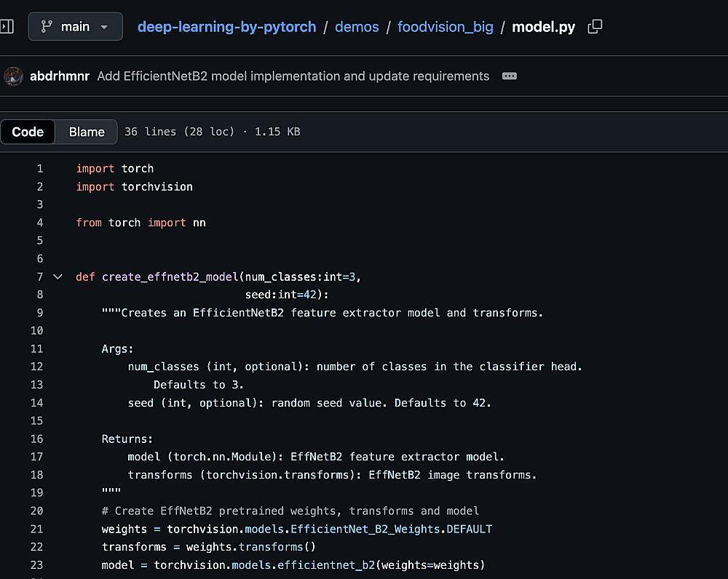Navigate to the demos folder
Image resolution: width=728 pixels, height=579 pixels.
click(x=357, y=27)
